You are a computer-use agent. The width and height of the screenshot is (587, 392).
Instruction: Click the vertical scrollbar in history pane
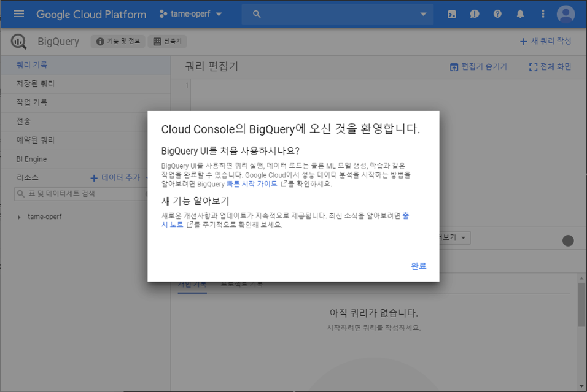click(581, 305)
